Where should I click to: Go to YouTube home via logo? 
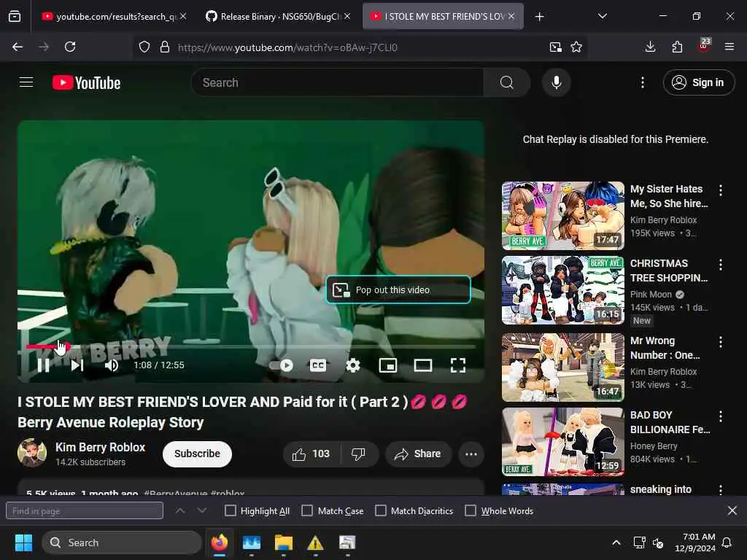click(87, 82)
